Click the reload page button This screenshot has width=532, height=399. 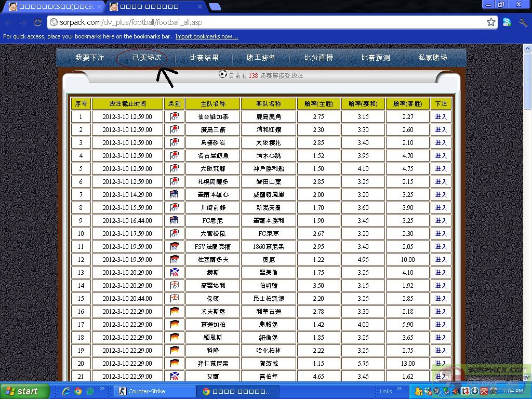(x=37, y=22)
